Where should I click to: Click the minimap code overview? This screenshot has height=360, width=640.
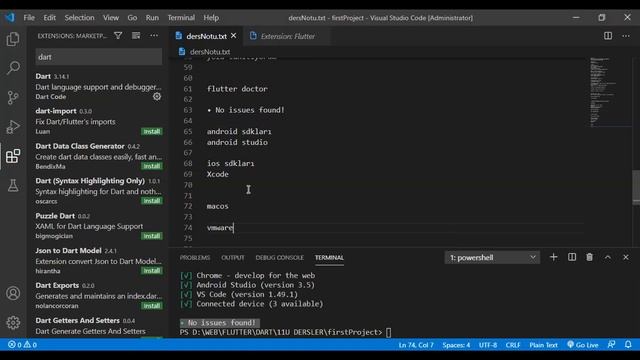pos(608,92)
